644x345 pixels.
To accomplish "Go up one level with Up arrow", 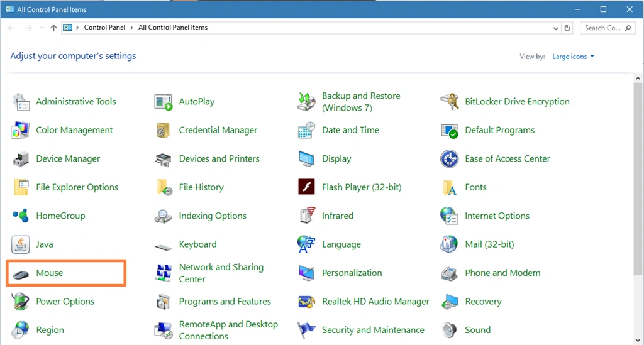I will point(53,28).
